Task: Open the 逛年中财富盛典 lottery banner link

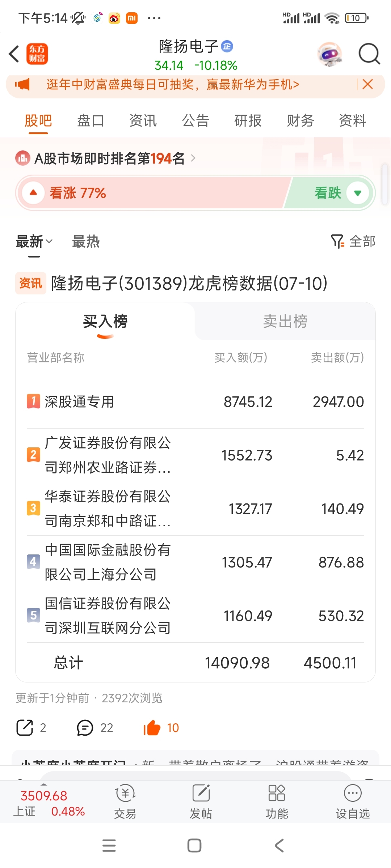Action: click(x=173, y=84)
